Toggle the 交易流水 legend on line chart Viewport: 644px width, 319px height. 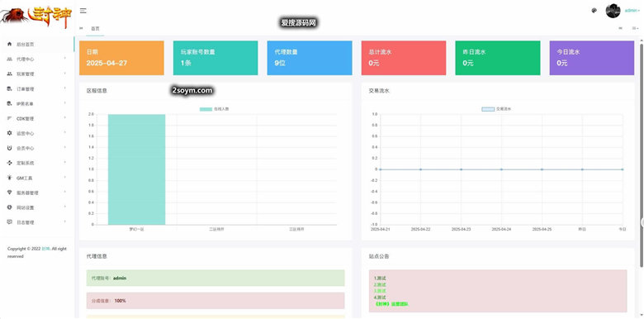click(496, 109)
